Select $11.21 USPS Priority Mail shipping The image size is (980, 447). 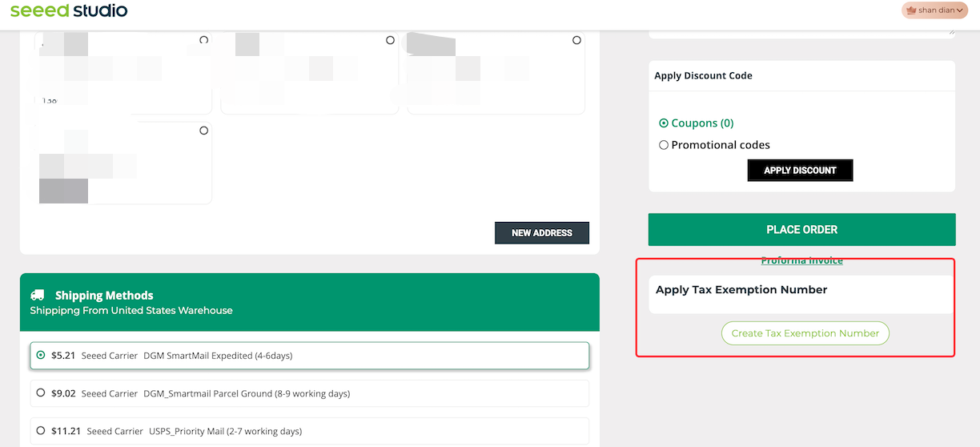click(x=309, y=431)
